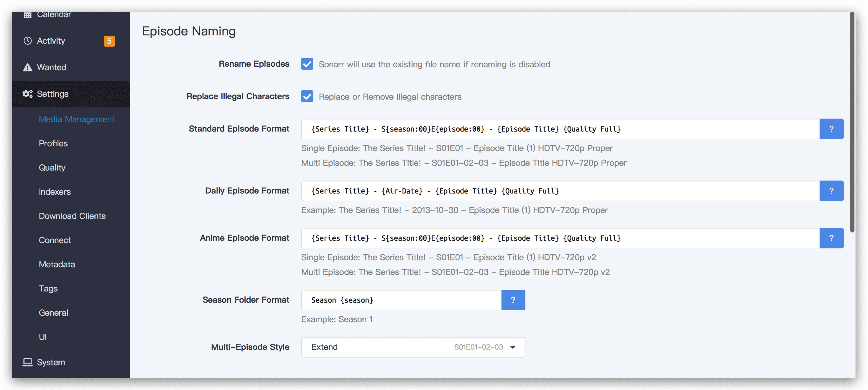Select Download Clients in the sidebar
Viewport: 868px width, 390px height.
tap(72, 216)
